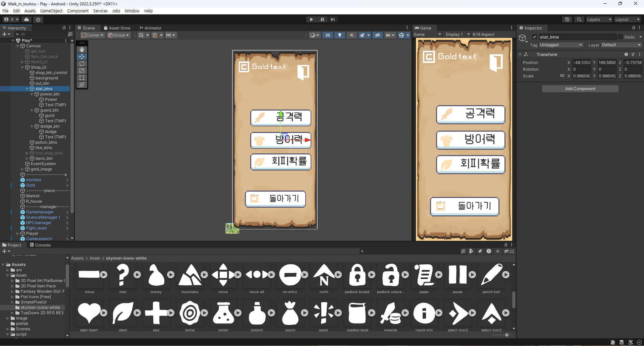Collapse the Transform component foldout
Screen dimensions: 644x346
[520, 54]
